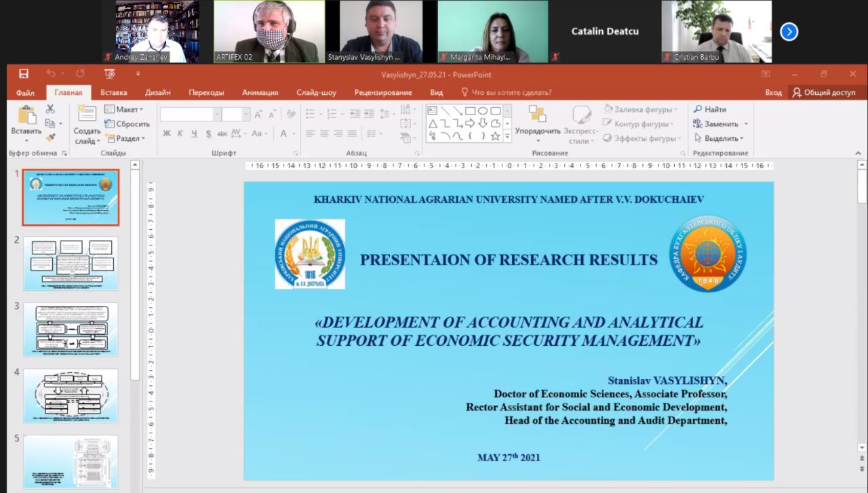Viewport: 868px width, 493px height.
Task: Toggle align text left
Action: point(311,134)
